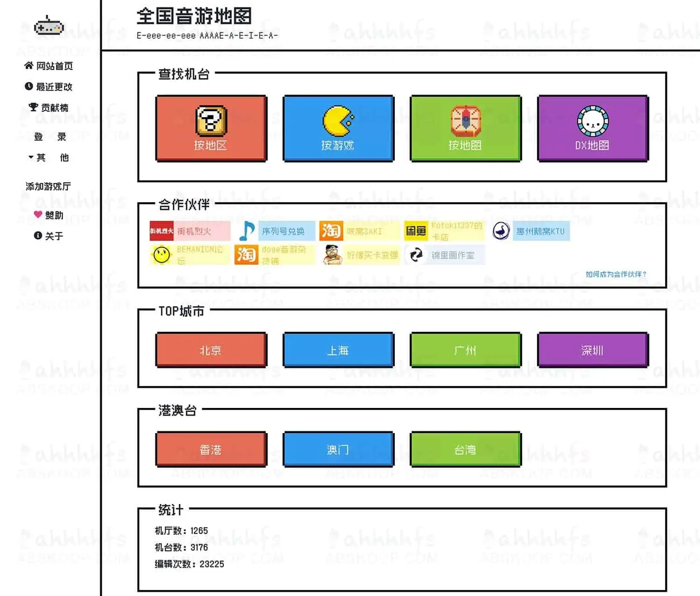Select the green 台湾 region button
This screenshot has width=700, height=596.
[466, 449]
